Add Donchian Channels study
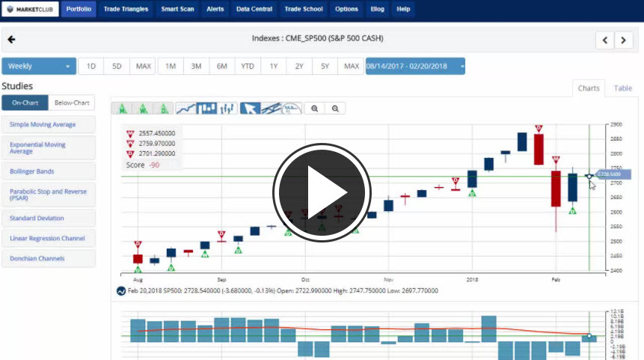The height and width of the screenshot is (360, 644). pos(49,258)
